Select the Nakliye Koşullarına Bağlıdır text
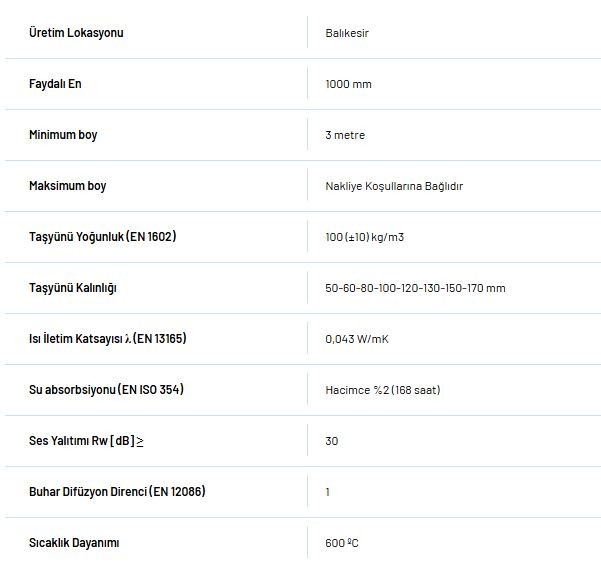601x578 pixels. tap(394, 186)
